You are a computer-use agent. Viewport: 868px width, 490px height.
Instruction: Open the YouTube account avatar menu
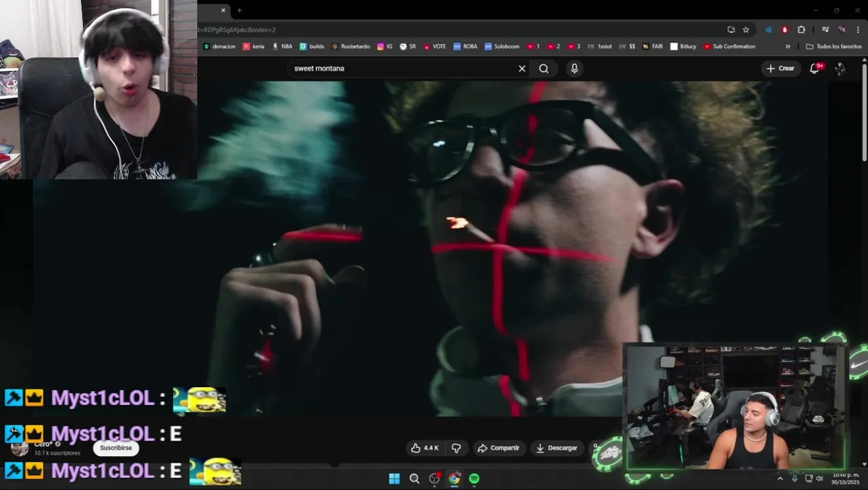click(x=840, y=69)
